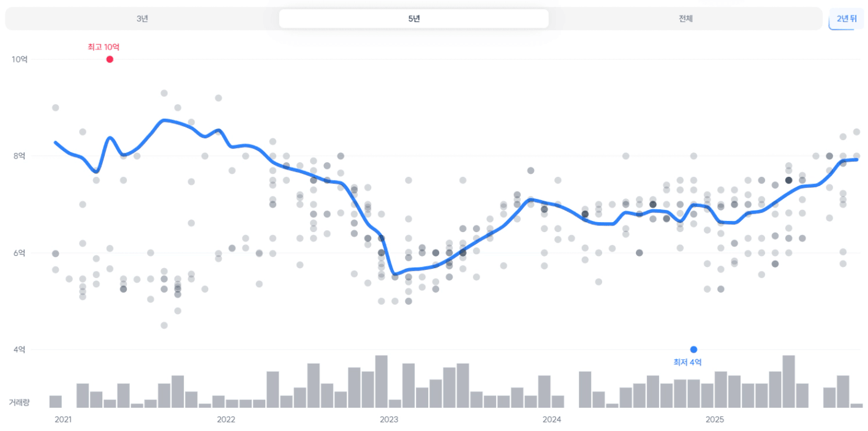
Task: Click the 6억 y-axis label
Action: pyautogui.click(x=20, y=253)
